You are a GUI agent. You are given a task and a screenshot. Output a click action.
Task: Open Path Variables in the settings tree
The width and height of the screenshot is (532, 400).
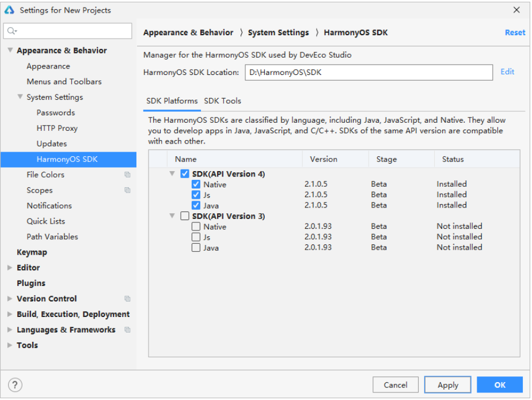(x=52, y=236)
